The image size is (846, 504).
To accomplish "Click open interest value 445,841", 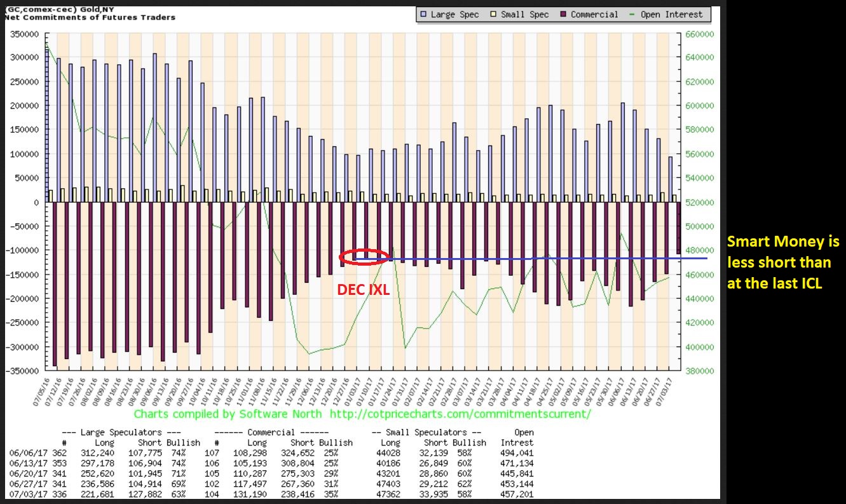I will pyautogui.click(x=515, y=473).
